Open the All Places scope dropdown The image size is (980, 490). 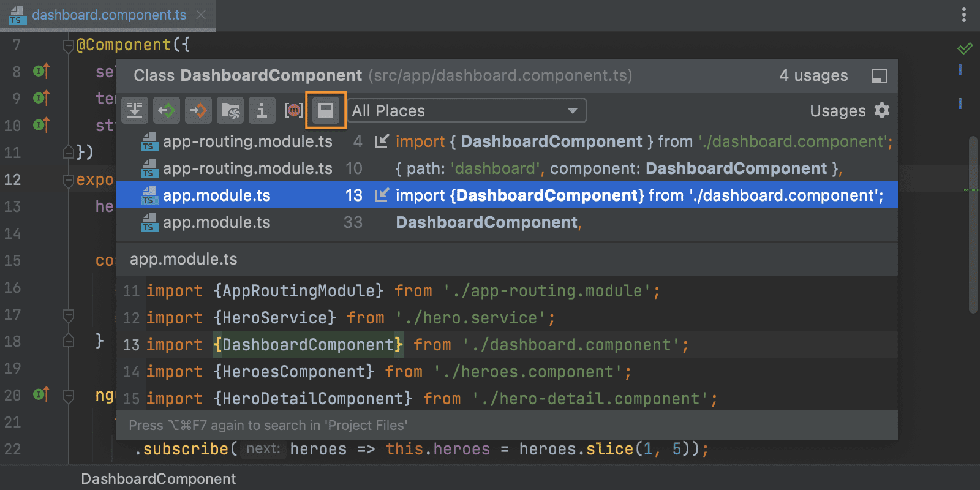(467, 111)
